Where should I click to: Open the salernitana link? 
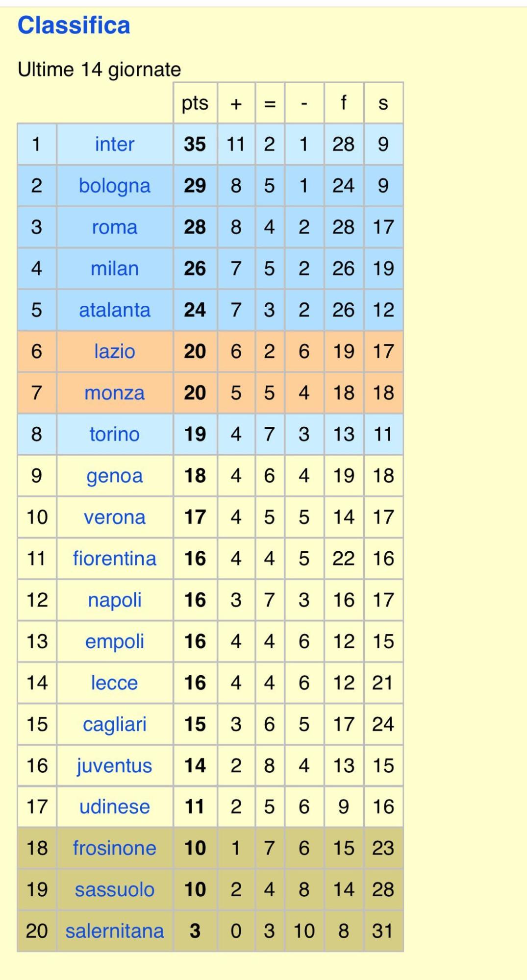click(x=114, y=931)
